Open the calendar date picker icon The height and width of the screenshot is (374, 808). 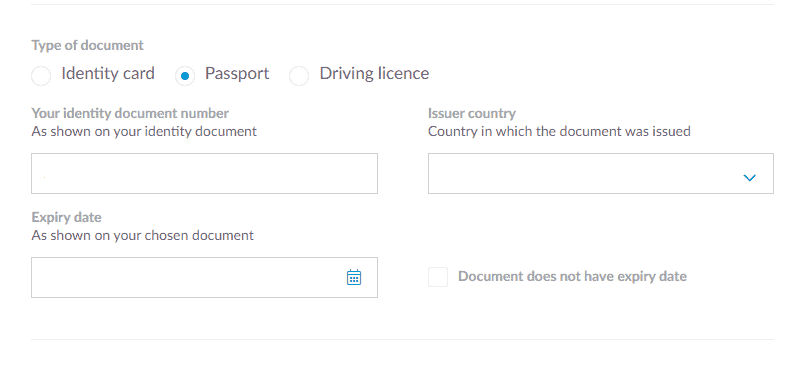354,277
